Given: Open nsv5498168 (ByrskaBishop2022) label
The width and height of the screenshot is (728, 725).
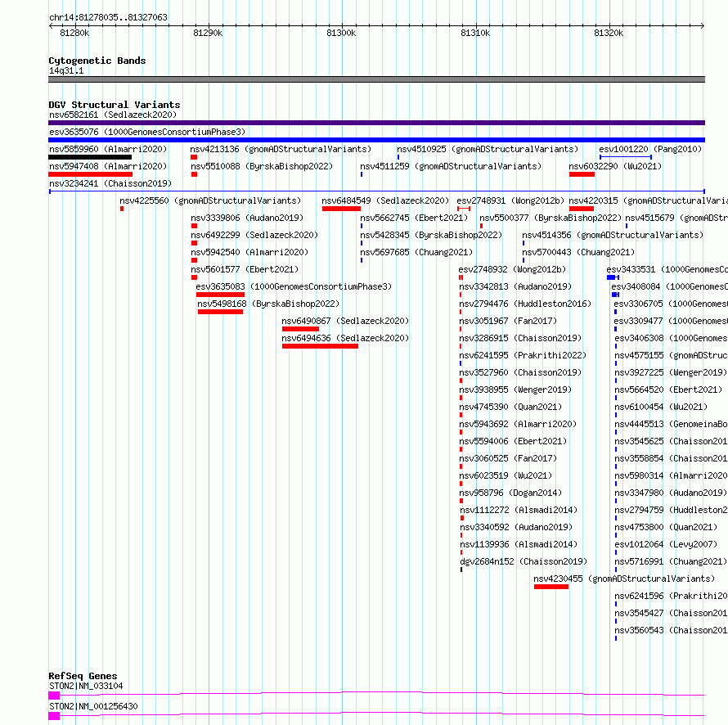Looking at the screenshot, I should (268, 304).
